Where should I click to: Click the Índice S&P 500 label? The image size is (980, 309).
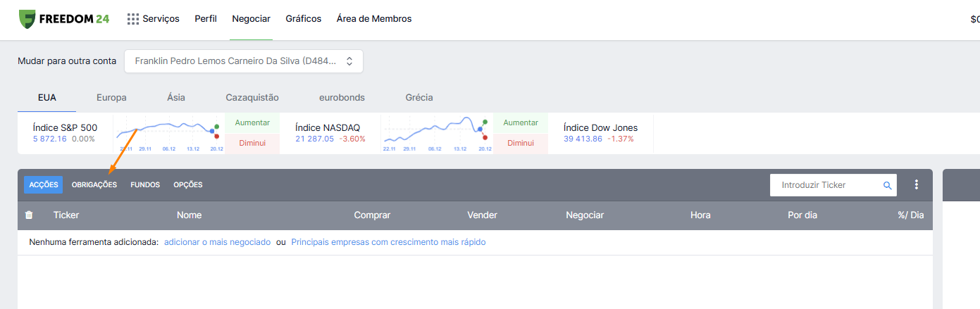(x=65, y=127)
